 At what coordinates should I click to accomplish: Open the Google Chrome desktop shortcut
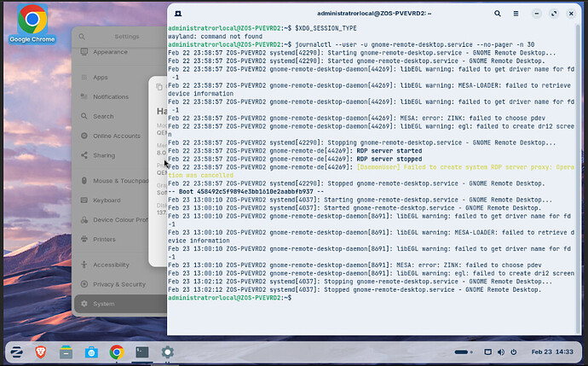[x=32, y=24]
